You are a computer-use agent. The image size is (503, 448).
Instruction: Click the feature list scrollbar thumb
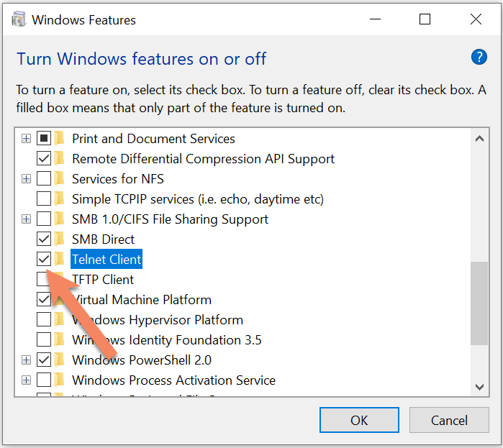pos(479,303)
